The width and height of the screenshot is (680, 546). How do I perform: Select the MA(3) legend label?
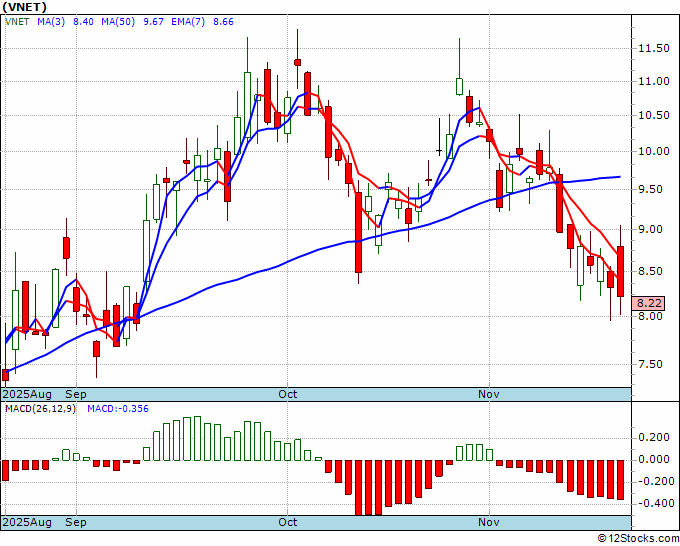51,22
